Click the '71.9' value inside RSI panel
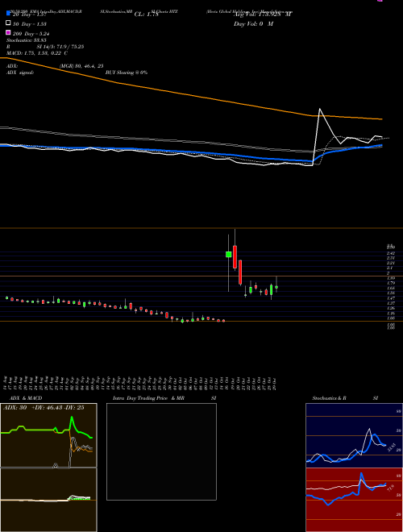 coord(391,488)
